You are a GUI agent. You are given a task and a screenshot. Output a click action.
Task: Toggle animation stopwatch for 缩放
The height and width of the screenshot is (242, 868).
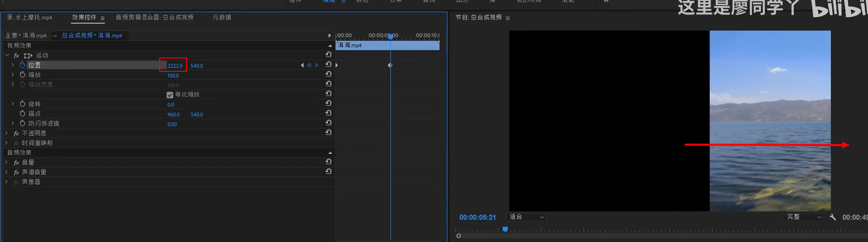[22, 75]
